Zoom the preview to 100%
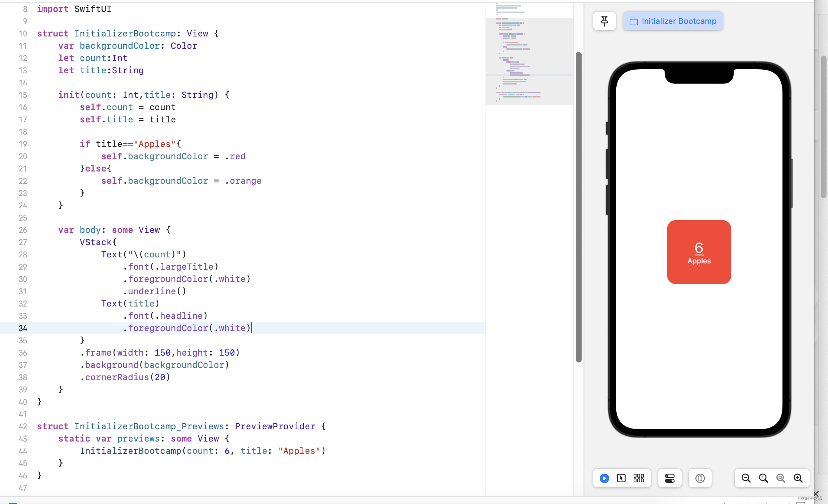Viewport: 828px width, 504px height. click(763, 478)
